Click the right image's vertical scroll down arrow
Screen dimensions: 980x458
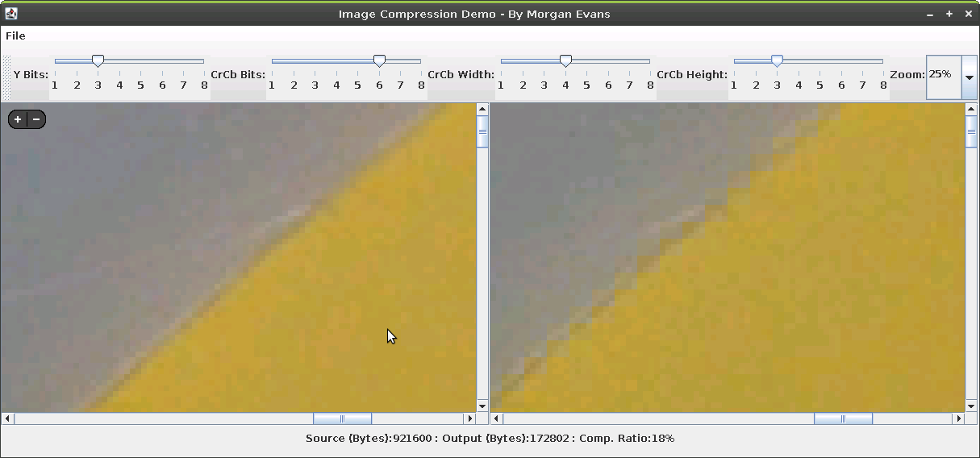click(972, 406)
